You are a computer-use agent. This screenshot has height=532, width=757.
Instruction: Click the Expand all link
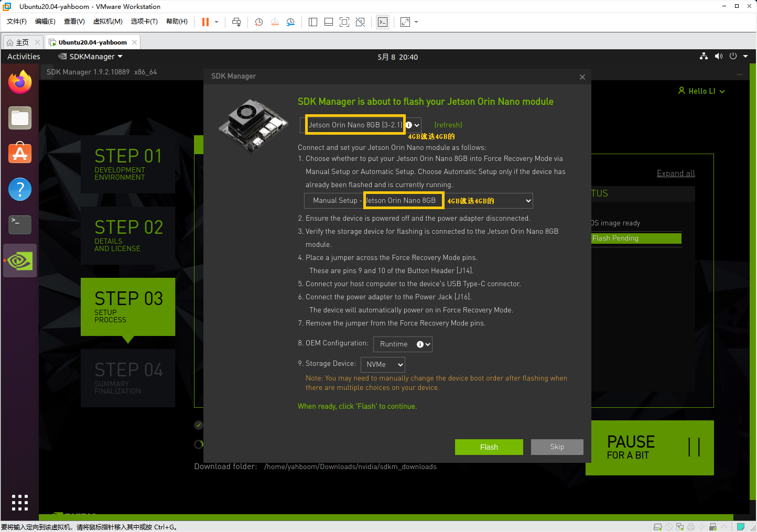click(x=676, y=173)
